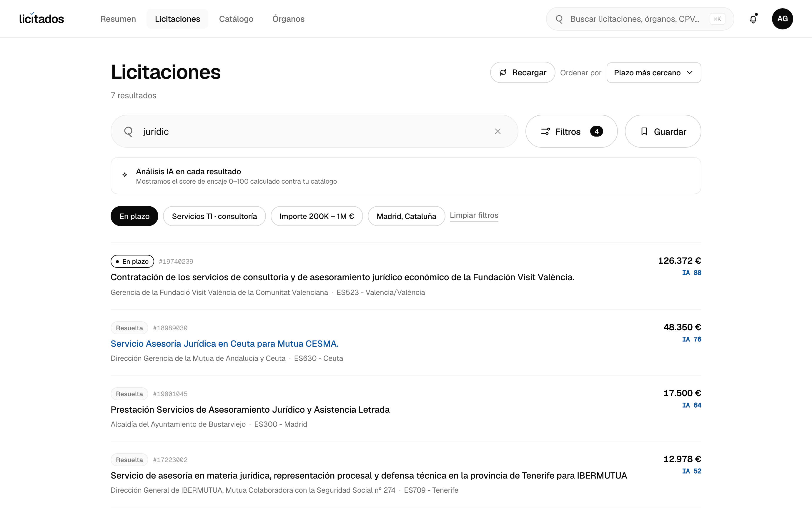Screen dimensions: 812x518
Task: Click the Resuelta badge on #18989030
Action: coord(129,328)
